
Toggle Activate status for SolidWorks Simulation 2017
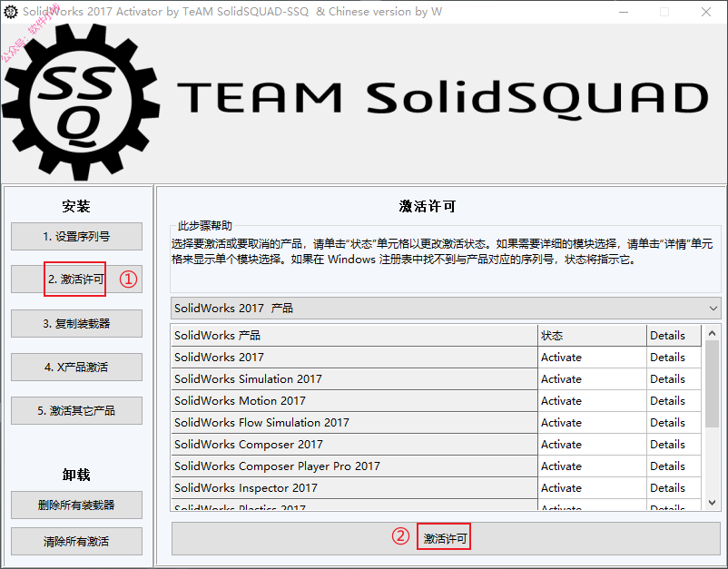[592, 379]
